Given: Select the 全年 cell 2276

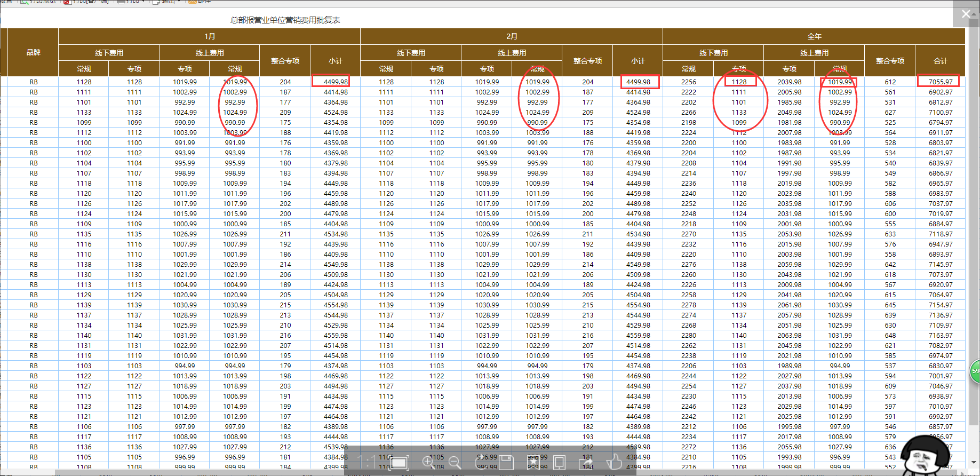Looking at the screenshot, I should pos(688,265).
